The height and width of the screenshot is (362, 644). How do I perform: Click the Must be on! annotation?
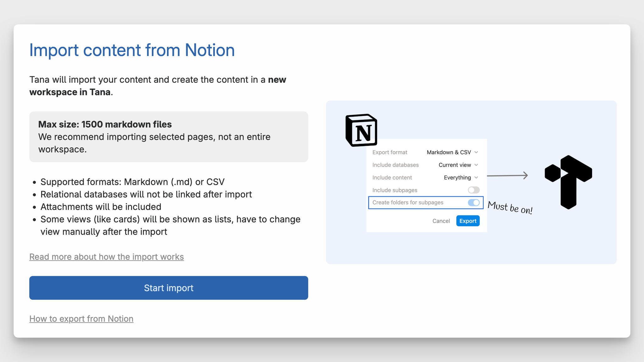point(510,207)
